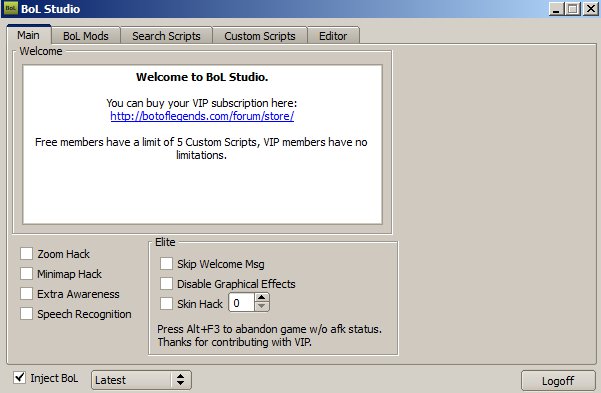Screen dimensions: 601x393
Task: Check the Skip Welcome Msg option
Action: (166, 264)
